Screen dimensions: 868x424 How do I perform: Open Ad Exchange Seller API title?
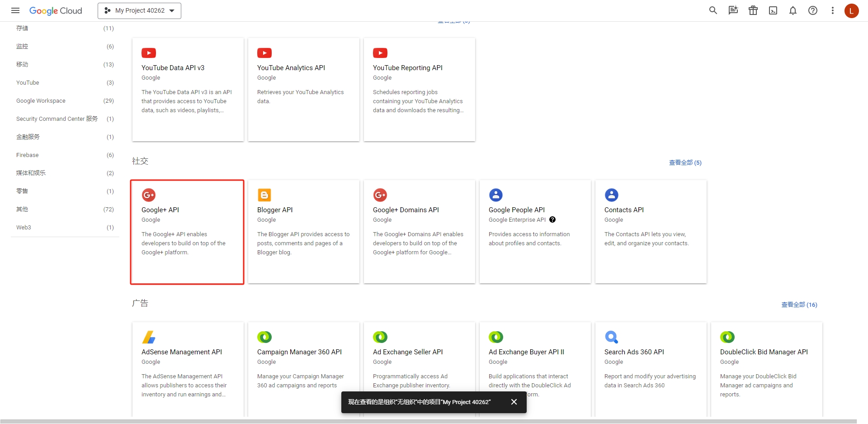pyautogui.click(x=408, y=352)
